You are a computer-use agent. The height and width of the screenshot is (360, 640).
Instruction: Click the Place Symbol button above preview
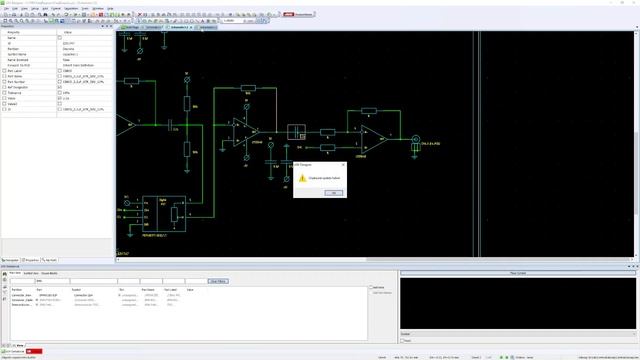[518, 273]
